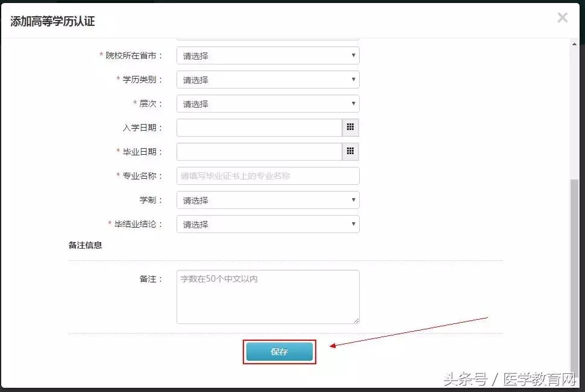Screen dimensions: 585x392
Task: Click the dropdown arrow beside 层次
Action: 354,103
